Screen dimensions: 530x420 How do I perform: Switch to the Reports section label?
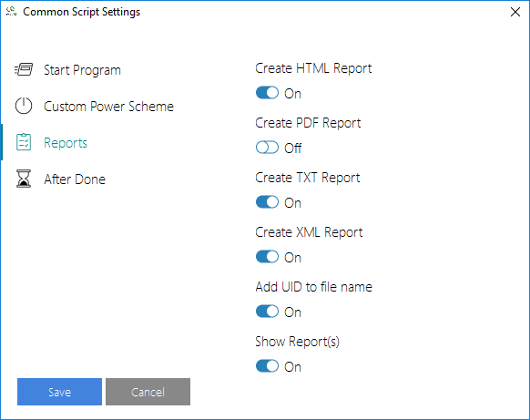[66, 143]
